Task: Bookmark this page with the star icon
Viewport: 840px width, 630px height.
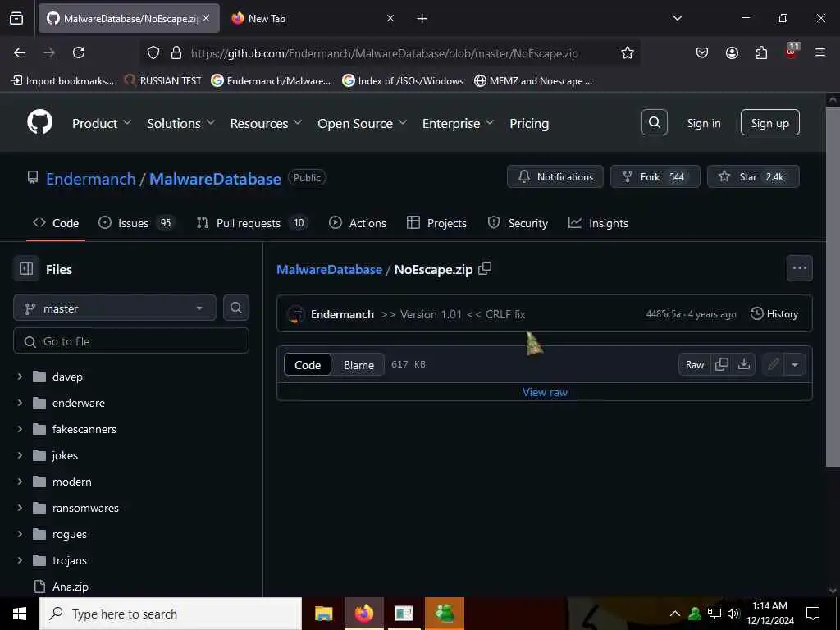Action: click(628, 52)
